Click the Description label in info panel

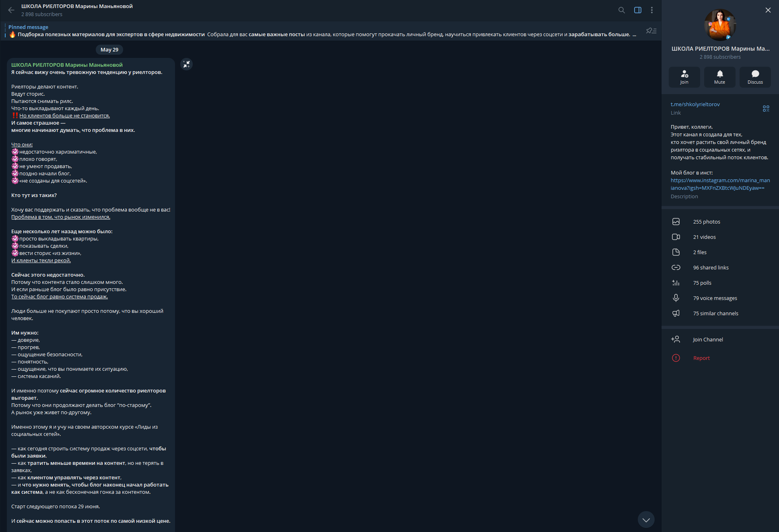pos(684,196)
